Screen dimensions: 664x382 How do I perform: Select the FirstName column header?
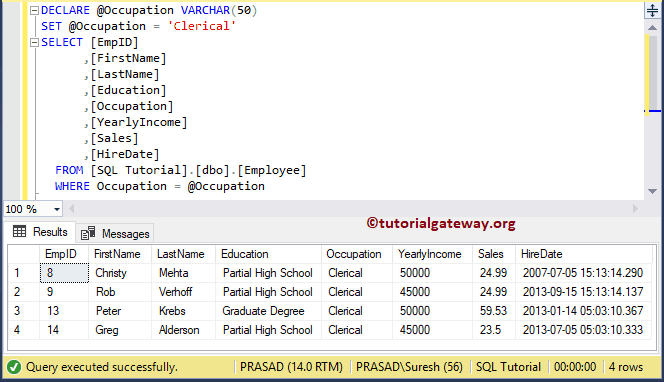(x=120, y=254)
